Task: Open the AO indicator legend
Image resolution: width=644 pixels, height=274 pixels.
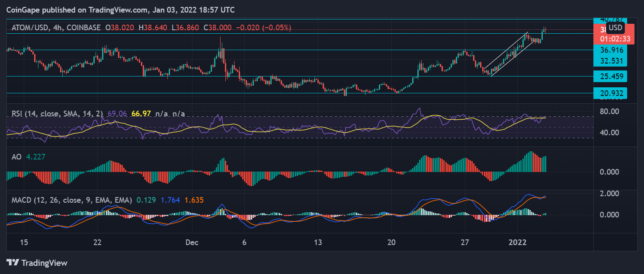Action: pyautogui.click(x=16, y=158)
